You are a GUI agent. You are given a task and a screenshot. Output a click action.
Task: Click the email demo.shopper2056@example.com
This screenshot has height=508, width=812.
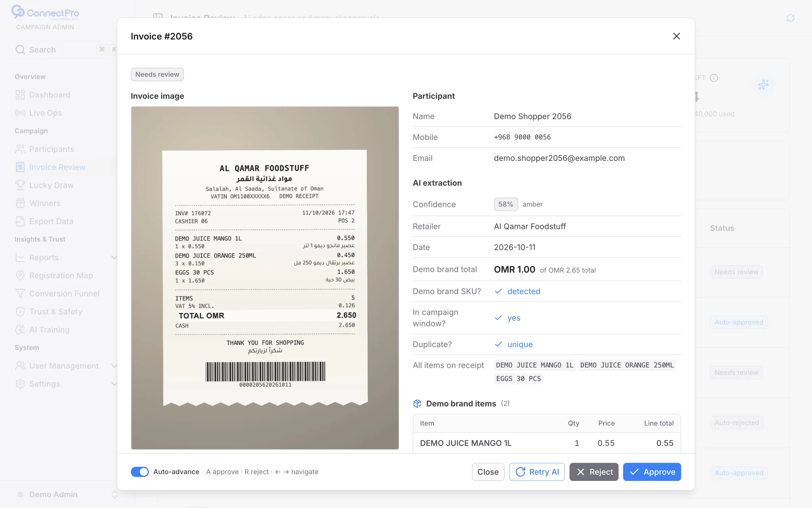[x=559, y=158]
